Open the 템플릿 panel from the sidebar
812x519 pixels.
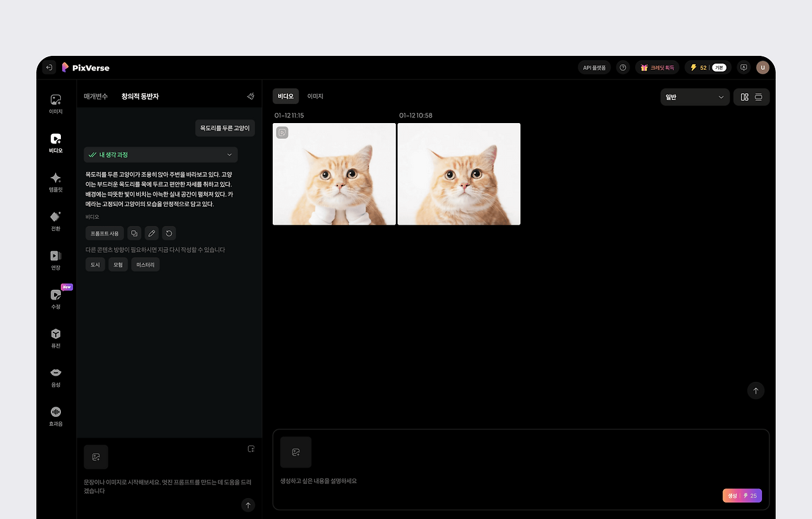(55, 182)
